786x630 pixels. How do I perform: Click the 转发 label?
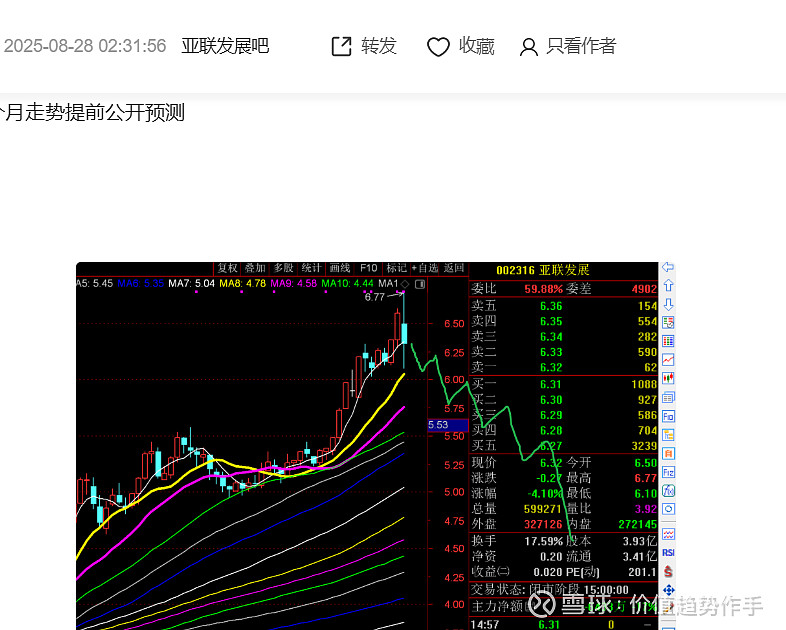click(379, 46)
